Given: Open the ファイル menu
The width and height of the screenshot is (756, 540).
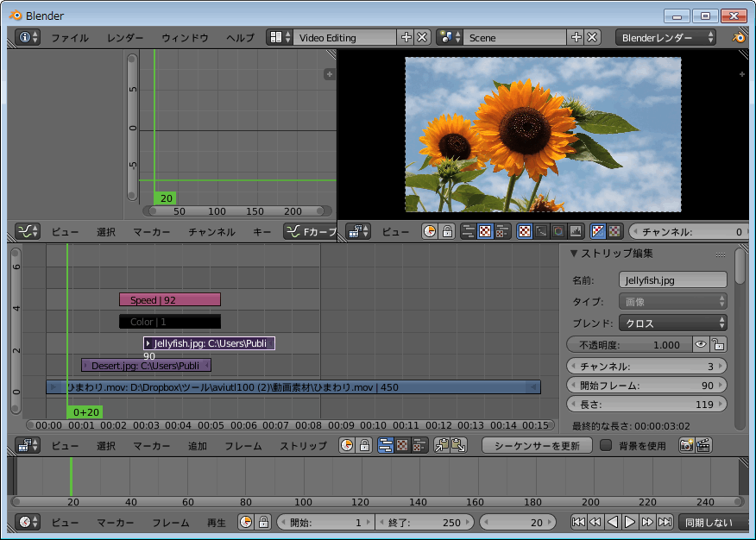Looking at the screenshot, I should pos(70,38).
